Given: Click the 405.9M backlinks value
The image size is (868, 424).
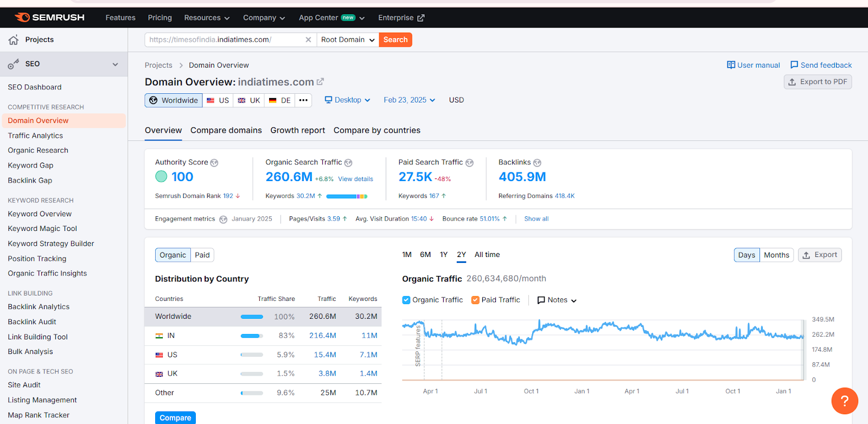Looking at the screenshot, I should (x=522, y=177).
